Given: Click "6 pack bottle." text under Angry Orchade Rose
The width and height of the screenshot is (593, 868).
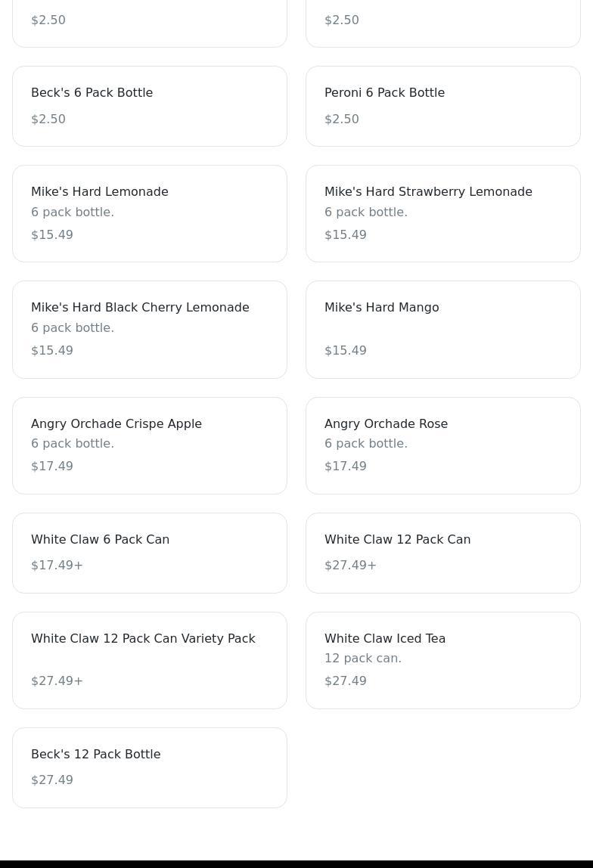Looking at the screenshot, I should point(366,443).
